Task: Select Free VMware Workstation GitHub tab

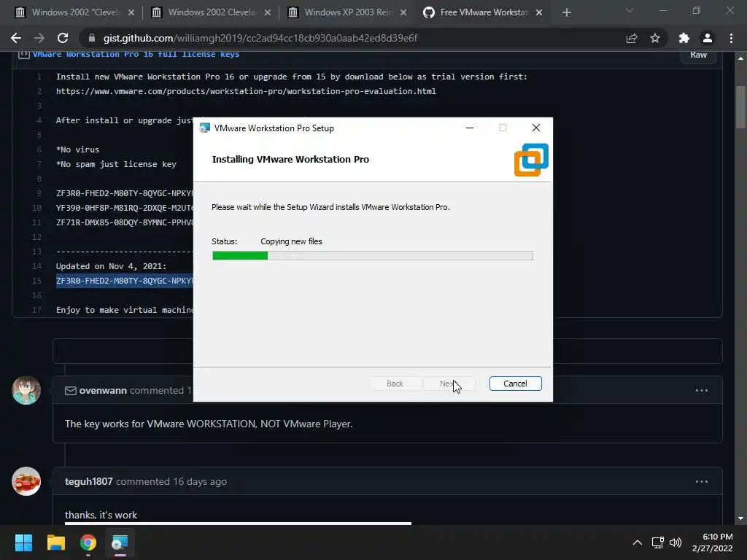Action: (x=484, y=12)
